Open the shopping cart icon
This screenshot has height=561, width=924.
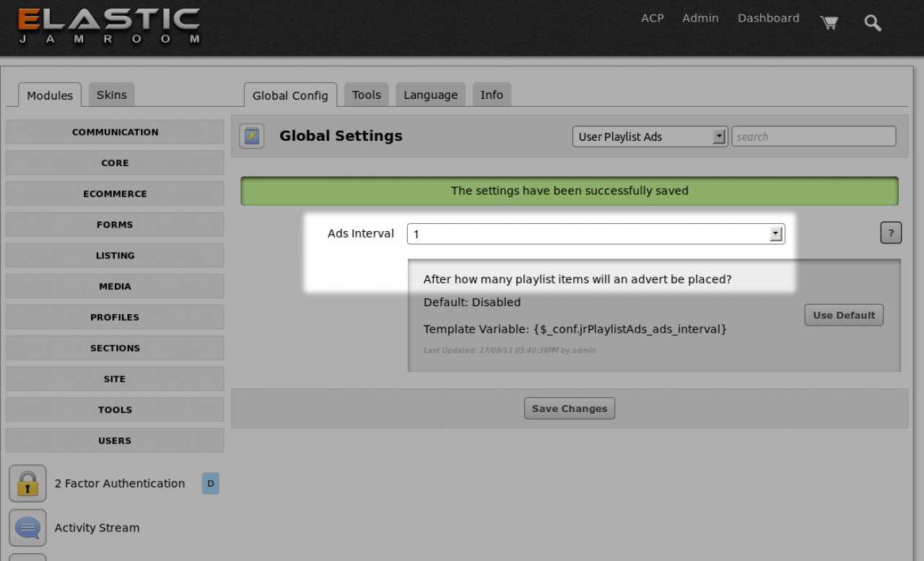click(829, 22)
